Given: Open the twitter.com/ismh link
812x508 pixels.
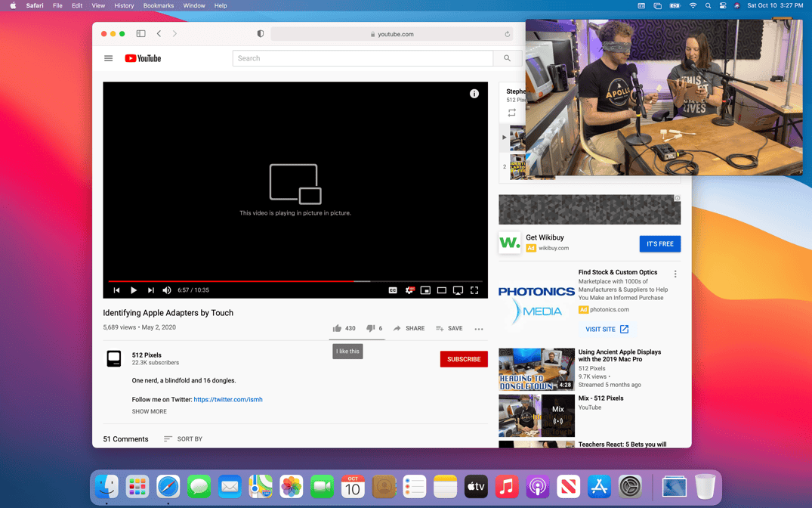Looking at the screenshot, I should coord(228,399).
